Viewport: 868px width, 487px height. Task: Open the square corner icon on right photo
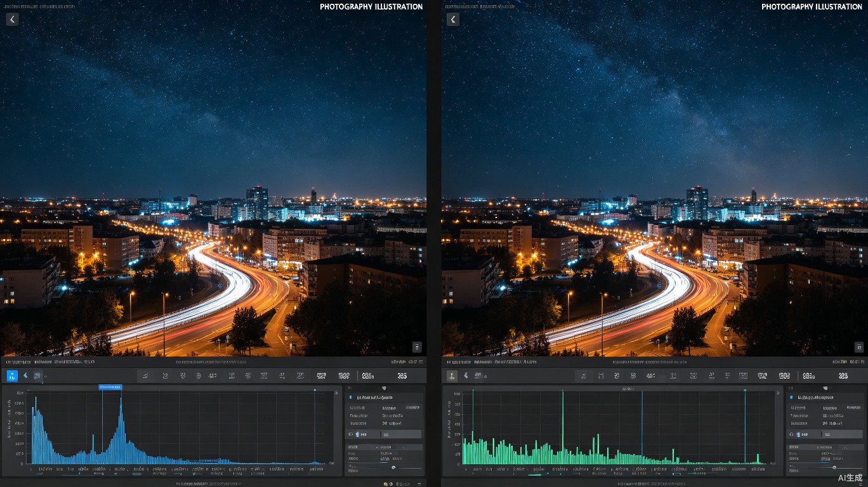point(858,346)
